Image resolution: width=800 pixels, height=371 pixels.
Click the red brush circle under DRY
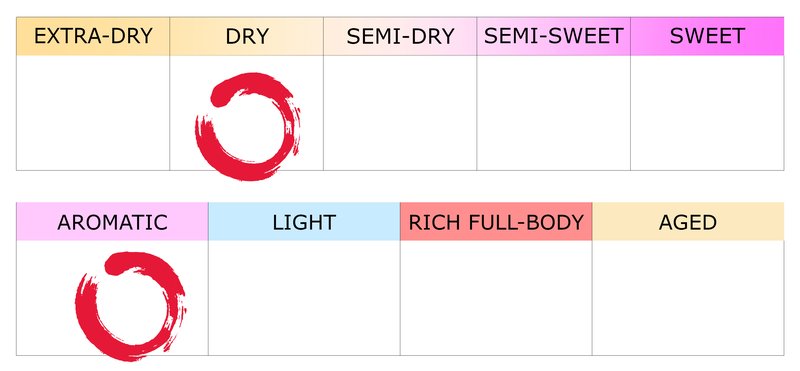247,127
